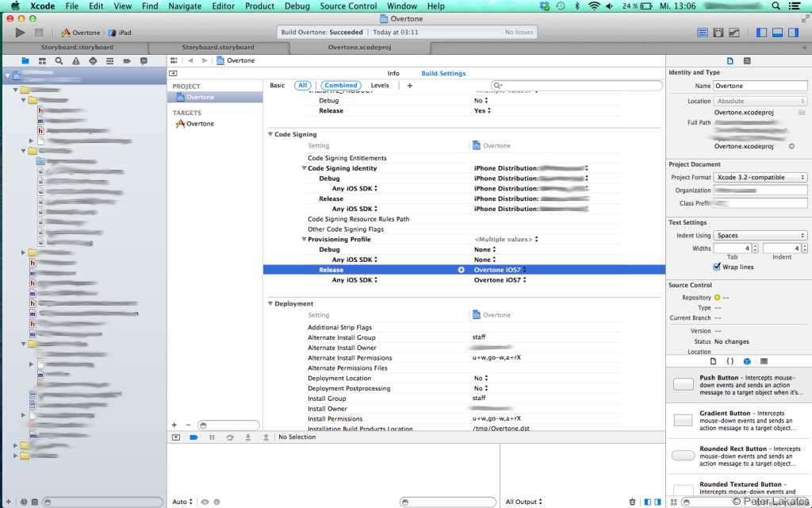Collapse Provisioning Profile row
This screenshot has height=508, width=812.
pyautogui.click(x=304, y=240)
